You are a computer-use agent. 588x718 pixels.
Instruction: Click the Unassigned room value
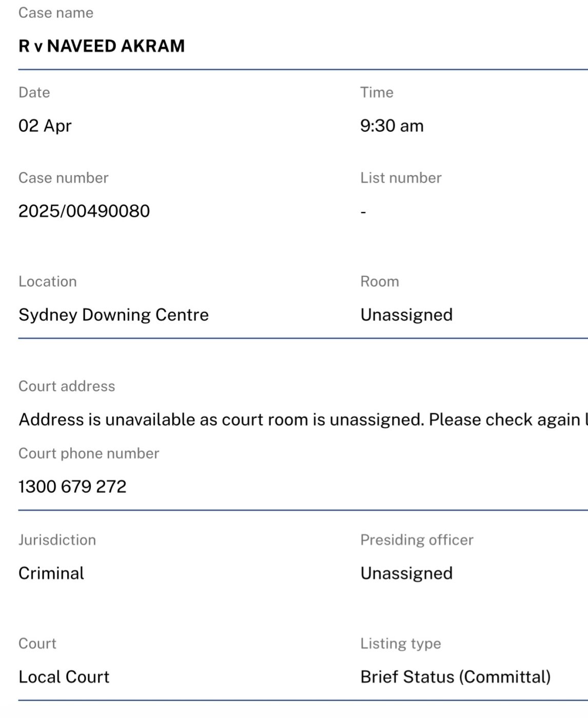point(406,314)
